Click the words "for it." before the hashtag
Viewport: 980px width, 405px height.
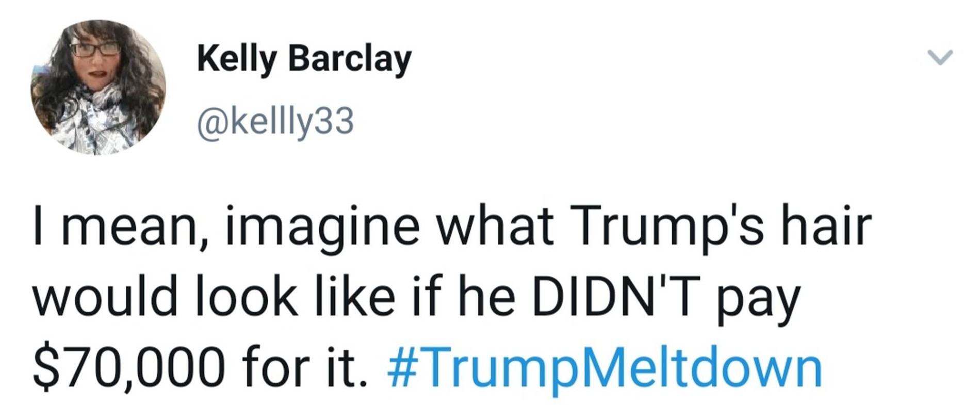tap(305, 368)
